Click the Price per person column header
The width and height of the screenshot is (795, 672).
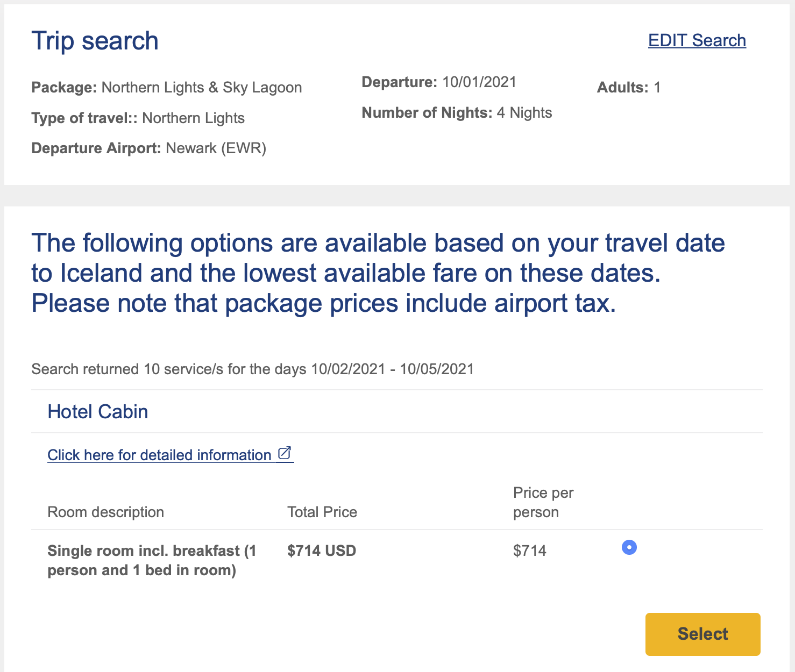pyautogui.click(x=543, y=502)
